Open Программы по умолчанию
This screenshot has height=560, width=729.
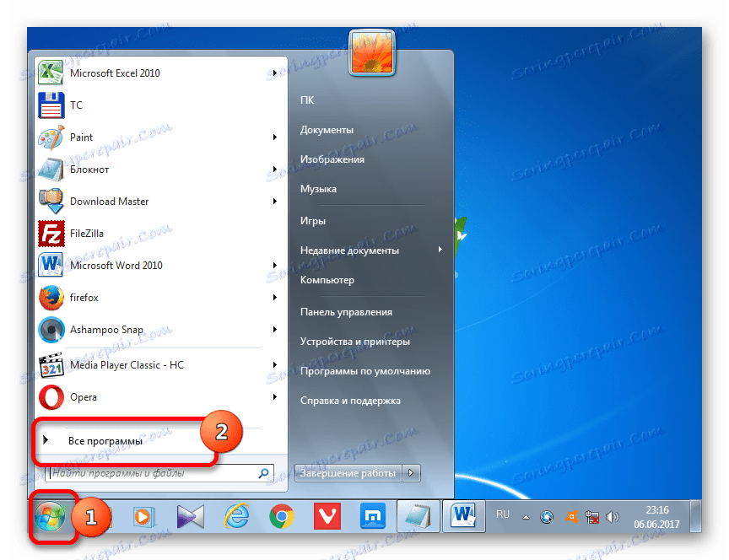[x=365, y=371]
